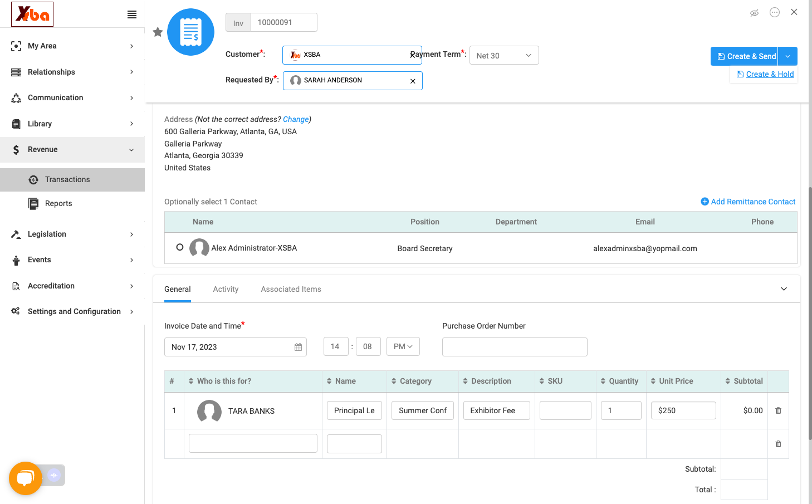Click the Purchase Order Number field
The height and width of the screenshot is (504, 812).
click(x=515, y=347)
